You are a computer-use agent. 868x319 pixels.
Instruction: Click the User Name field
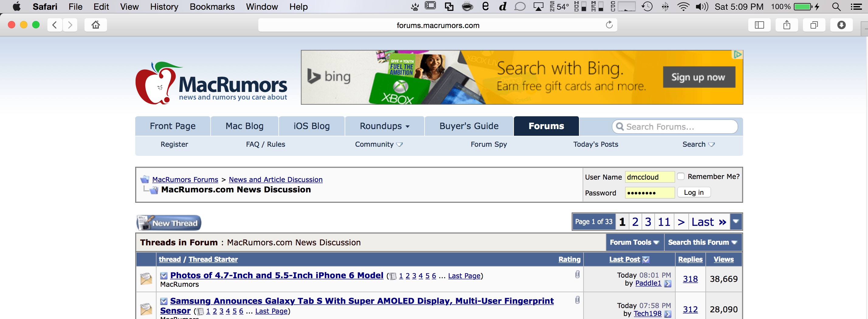coord(650,177)
